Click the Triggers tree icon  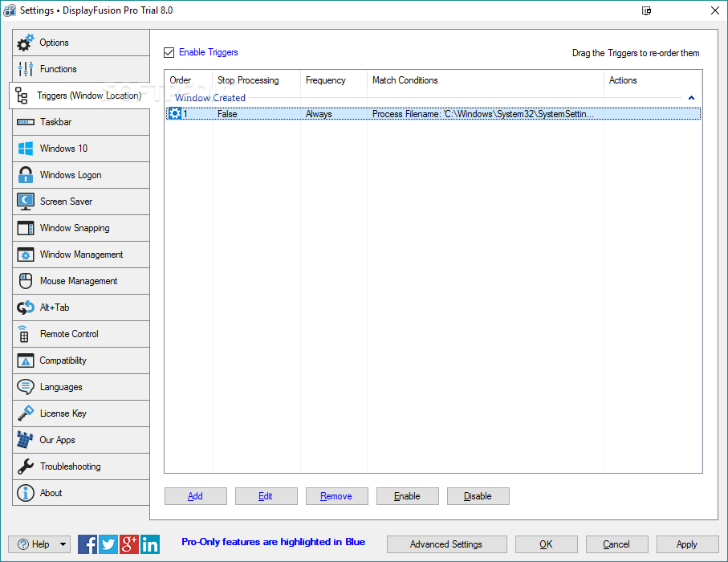[x=22, y=96]
